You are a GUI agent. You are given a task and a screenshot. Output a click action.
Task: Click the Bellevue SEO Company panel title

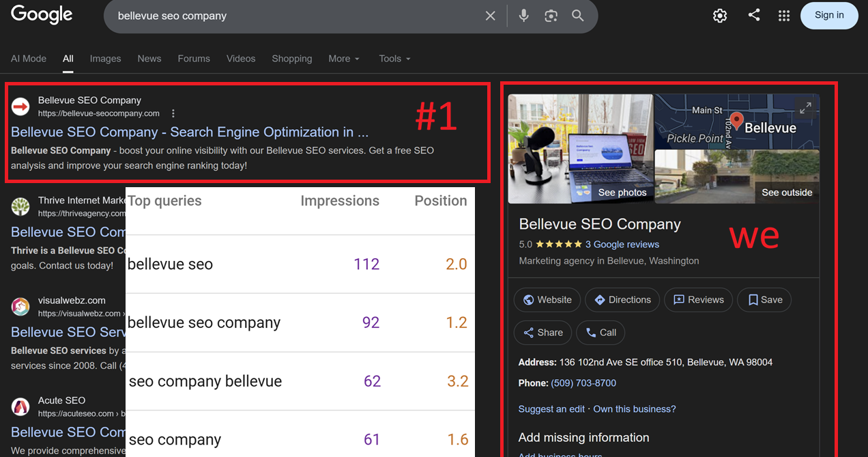click(x=600, y=224)
